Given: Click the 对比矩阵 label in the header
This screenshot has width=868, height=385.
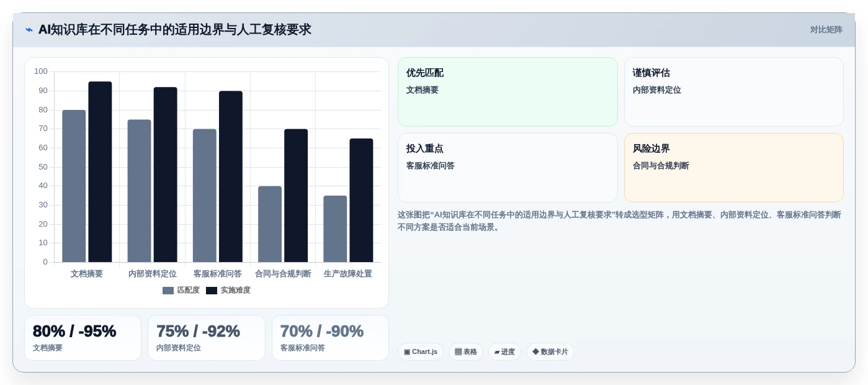Looking at the screenshot, I should (x=826, y=30).
